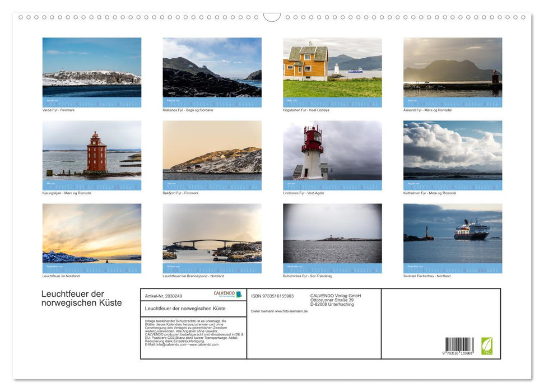This screenshot has height=392, width=544.
Task: Select the Leuchtfeuer im Nordland sunset image
Action: (91, 235)
